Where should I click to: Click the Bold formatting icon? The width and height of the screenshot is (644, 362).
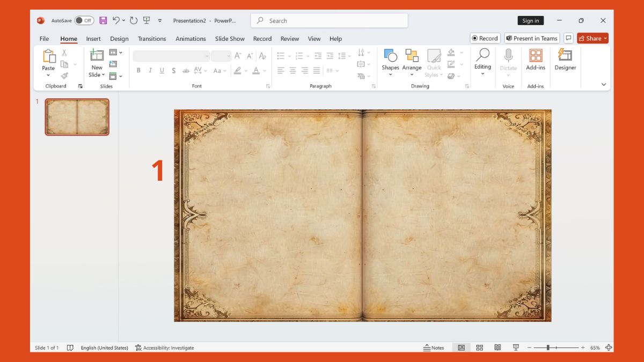(x=138, y=70)
